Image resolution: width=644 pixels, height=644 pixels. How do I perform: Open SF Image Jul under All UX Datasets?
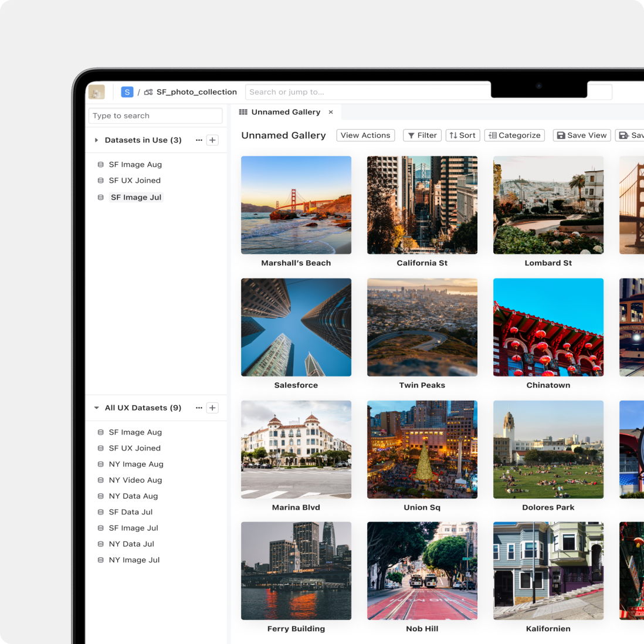pos(133,528)
